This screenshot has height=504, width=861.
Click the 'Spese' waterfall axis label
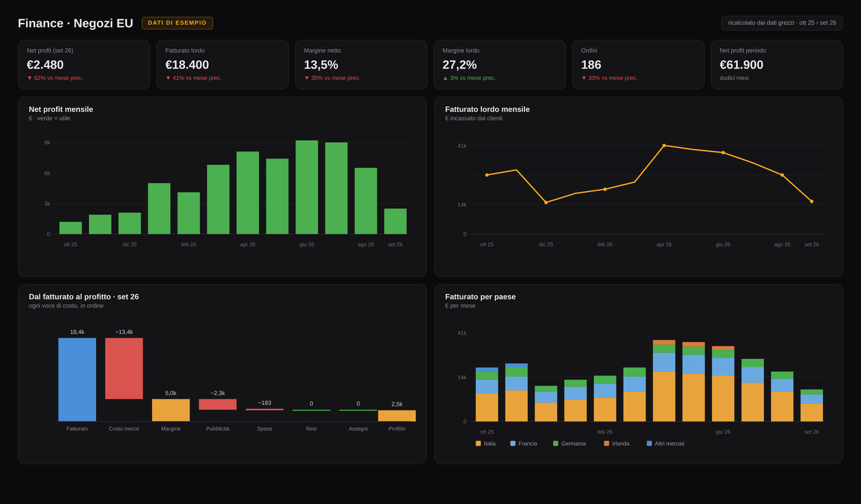pyautogui.click(x=265, y=429)
